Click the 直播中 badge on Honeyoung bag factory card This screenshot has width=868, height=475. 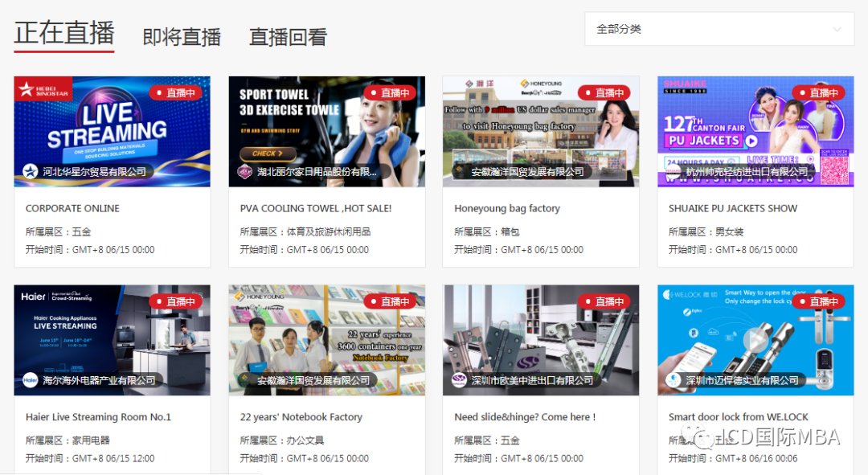point(604,92)
